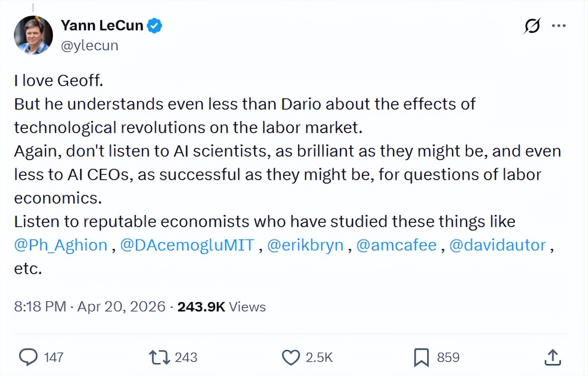Click the @amcafee mention

[x=396, y=245]
